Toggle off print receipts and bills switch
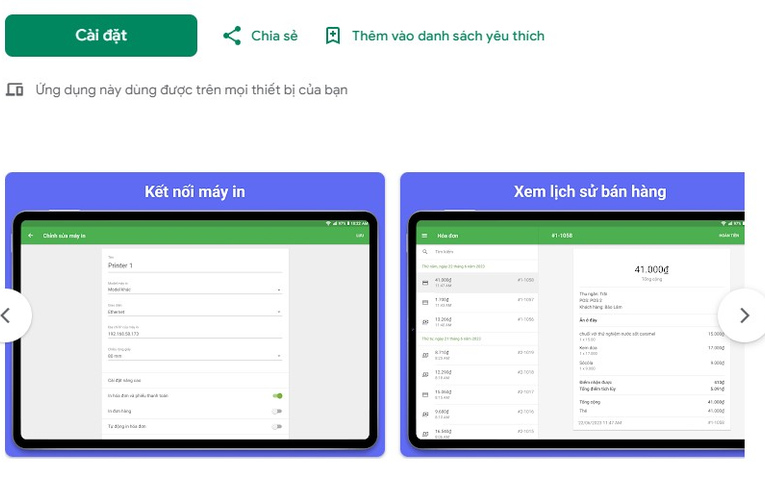The width and height of the screenshot is (765, 478). [x=277, y=396]
